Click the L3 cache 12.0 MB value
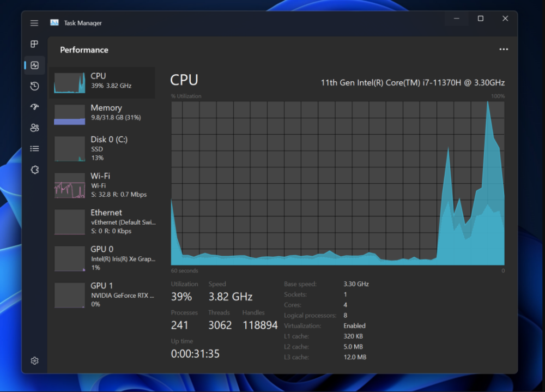545x392 pixels. (355, 357)
